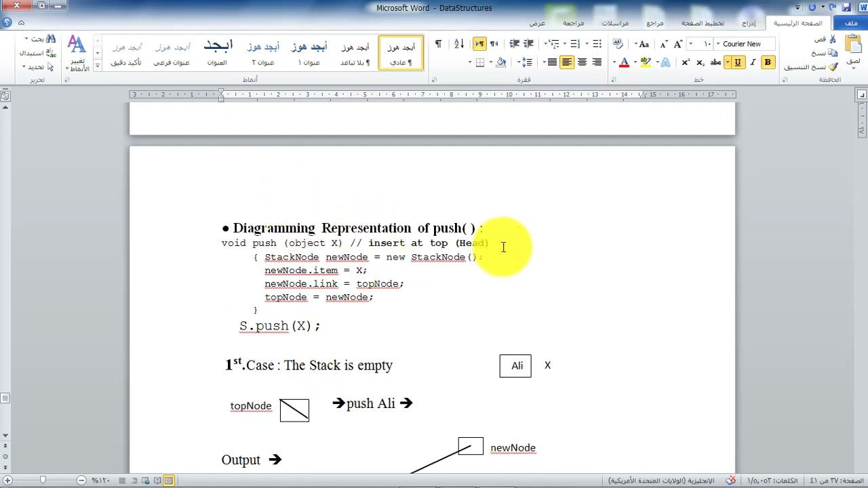Click the Grow Font icon
The image size is (868, 488).
(x=677, y=44)
